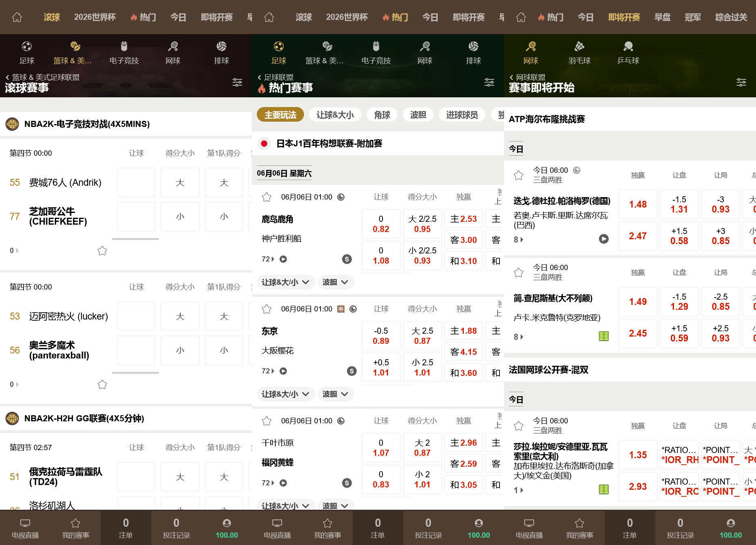The height and width of the screenshot is (545, 756).
Task: Select 进球球员 filter pill
Action: [462, 115]
